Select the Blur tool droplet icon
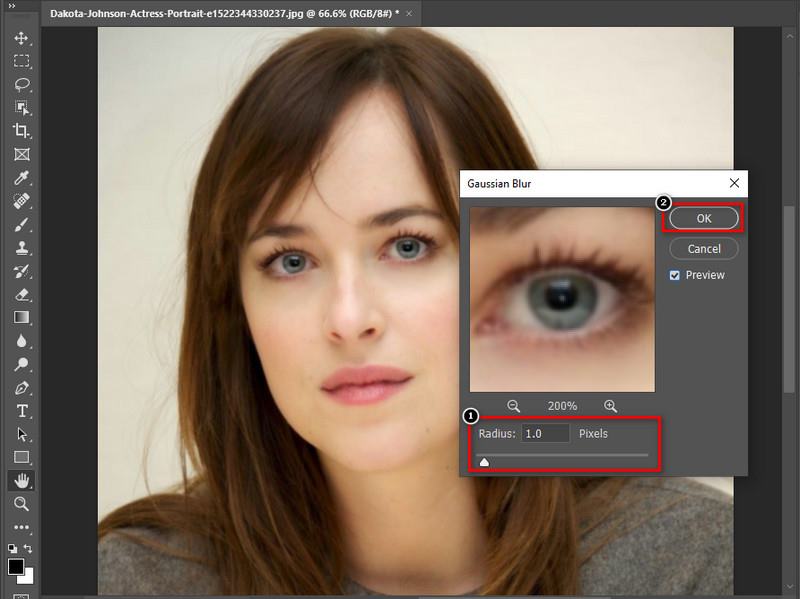 click(21, 341)
